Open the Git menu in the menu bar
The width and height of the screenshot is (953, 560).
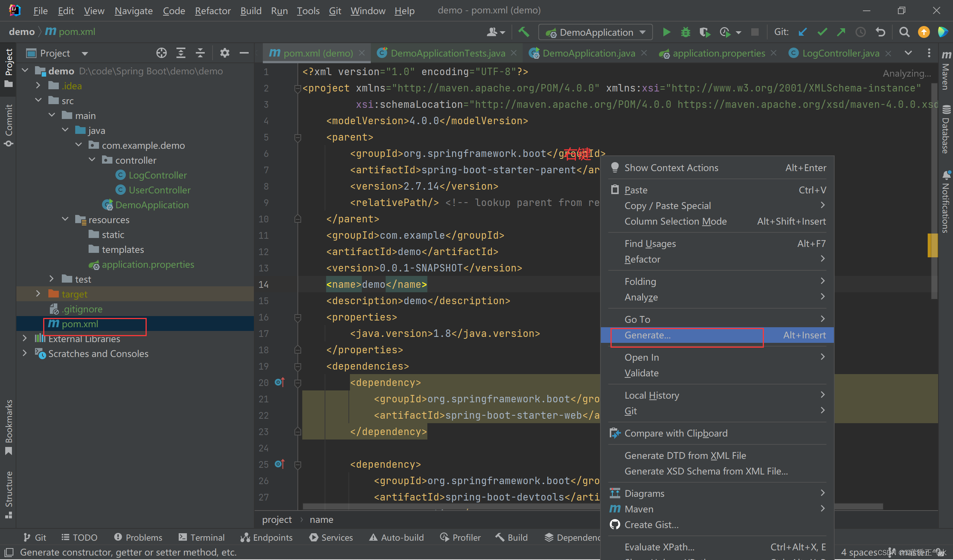335,10
